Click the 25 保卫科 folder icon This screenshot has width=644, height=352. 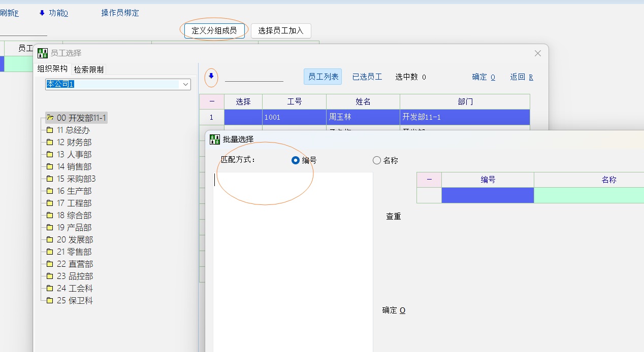pos(50,301)
